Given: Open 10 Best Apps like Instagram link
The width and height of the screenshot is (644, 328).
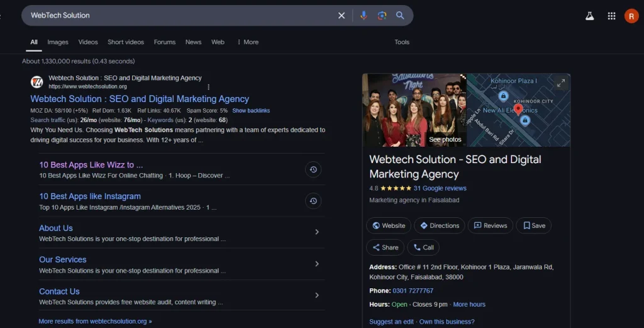Looking at the screenshot, I should [90, 196].
